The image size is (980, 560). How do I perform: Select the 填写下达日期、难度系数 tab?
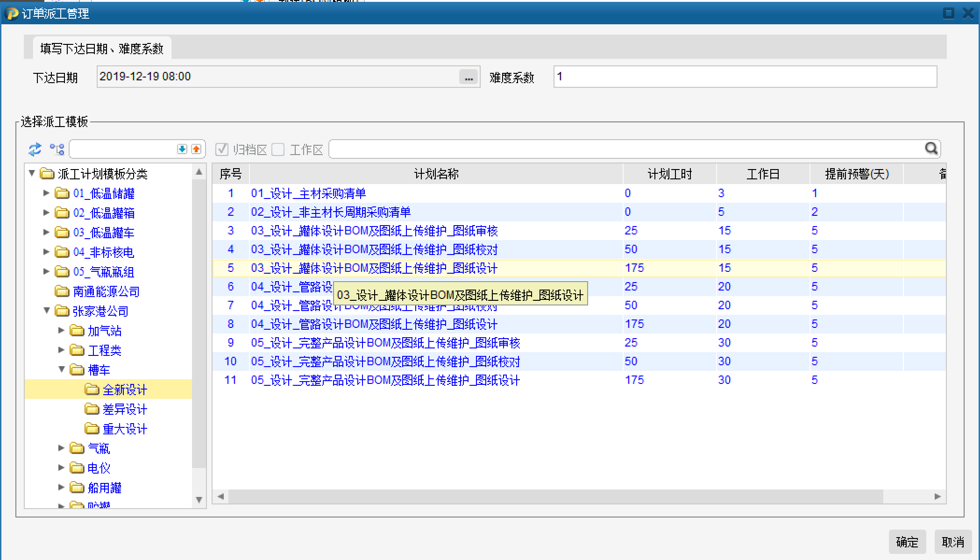tap(102, 49)
